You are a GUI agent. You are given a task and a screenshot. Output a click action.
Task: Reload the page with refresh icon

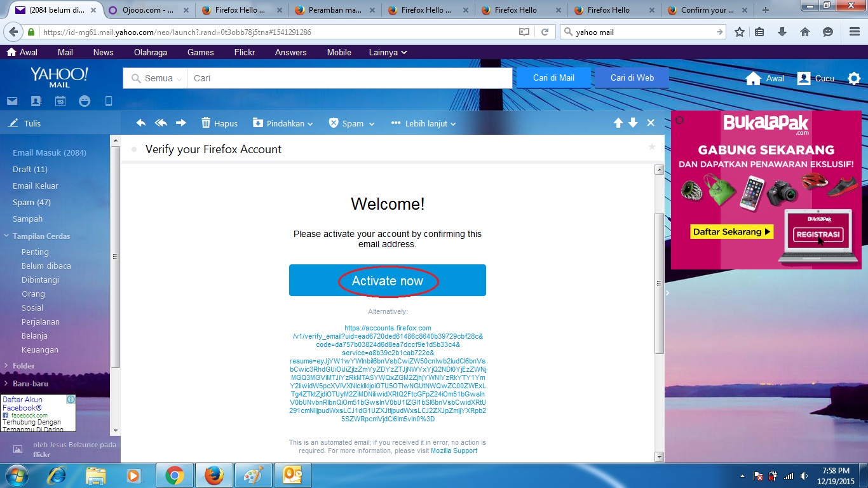click(545, 32)
